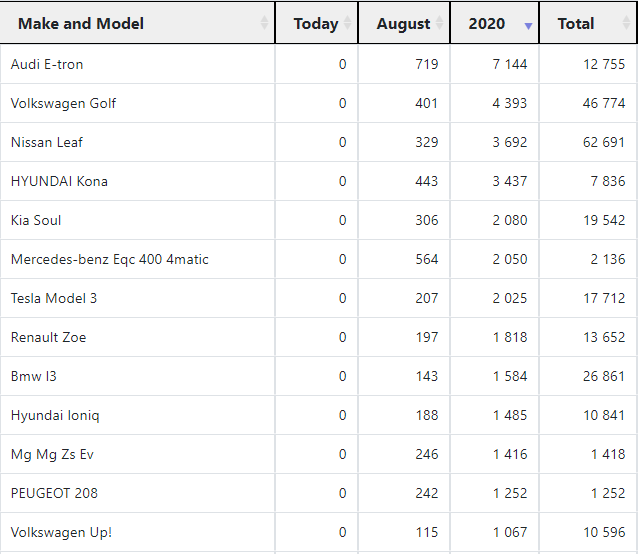Click August value 115 for Volkswagen Up!
The width and height of the screenshot is (638, 554).
point(427,532)
